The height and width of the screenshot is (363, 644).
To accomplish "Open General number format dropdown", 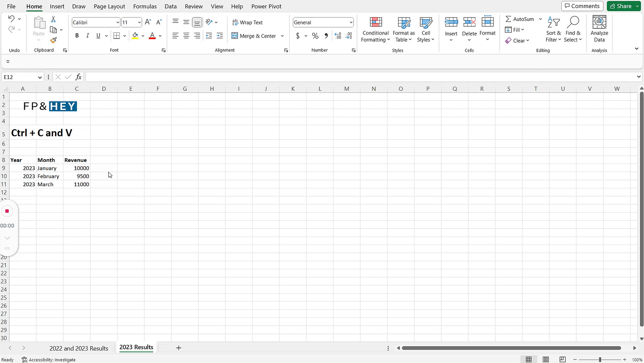I will (x=351, y=23).
